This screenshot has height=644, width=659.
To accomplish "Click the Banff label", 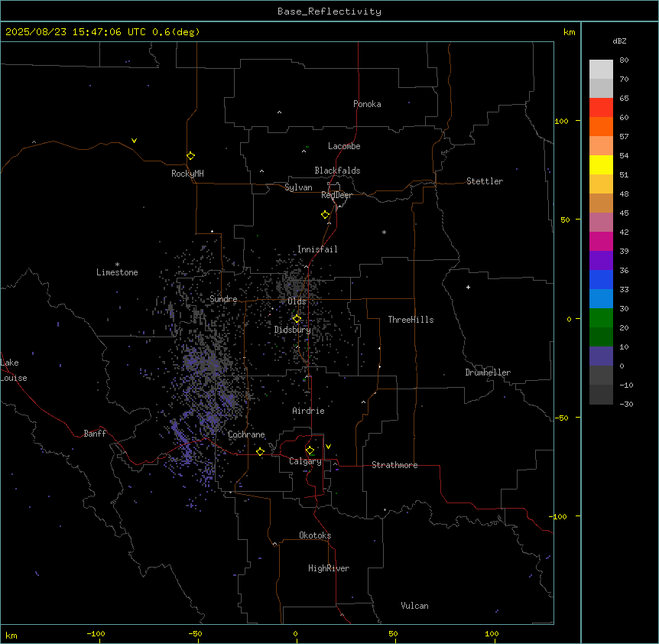I will [x=95, y=434].
